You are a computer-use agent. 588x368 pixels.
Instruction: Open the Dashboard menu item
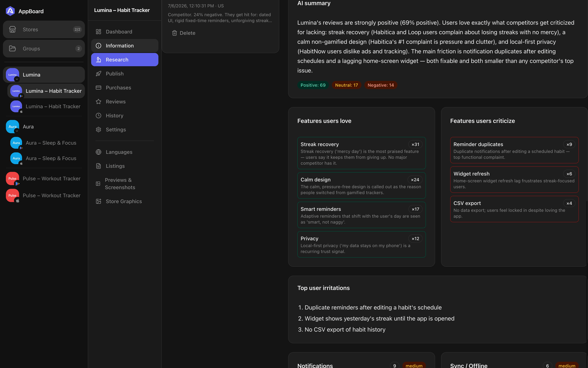pos(125,32)
